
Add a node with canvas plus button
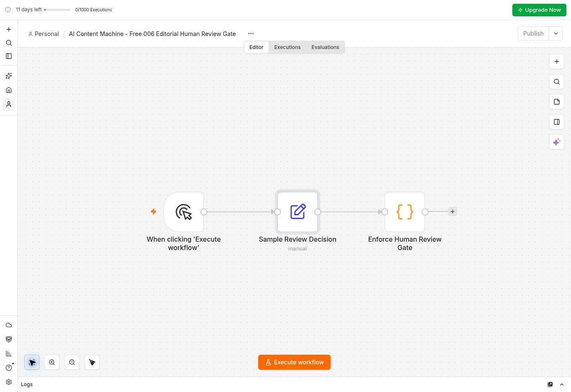pos(556,62)
